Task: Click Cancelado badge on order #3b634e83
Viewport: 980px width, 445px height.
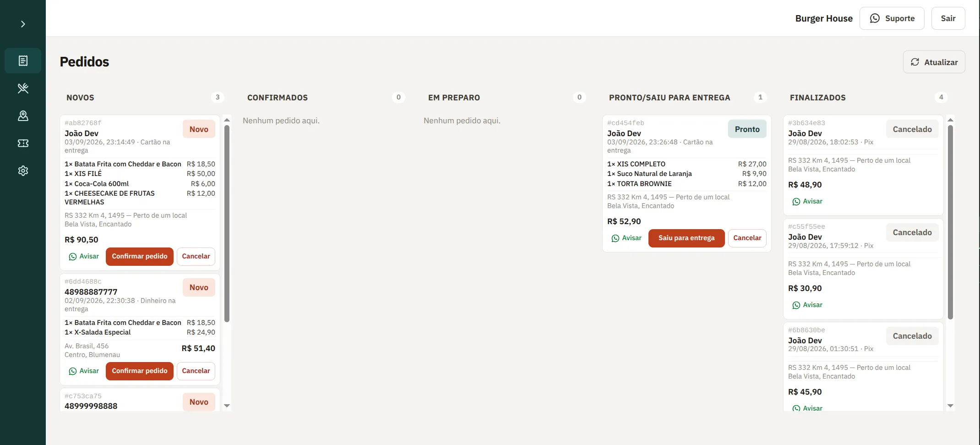Action: 912,129
